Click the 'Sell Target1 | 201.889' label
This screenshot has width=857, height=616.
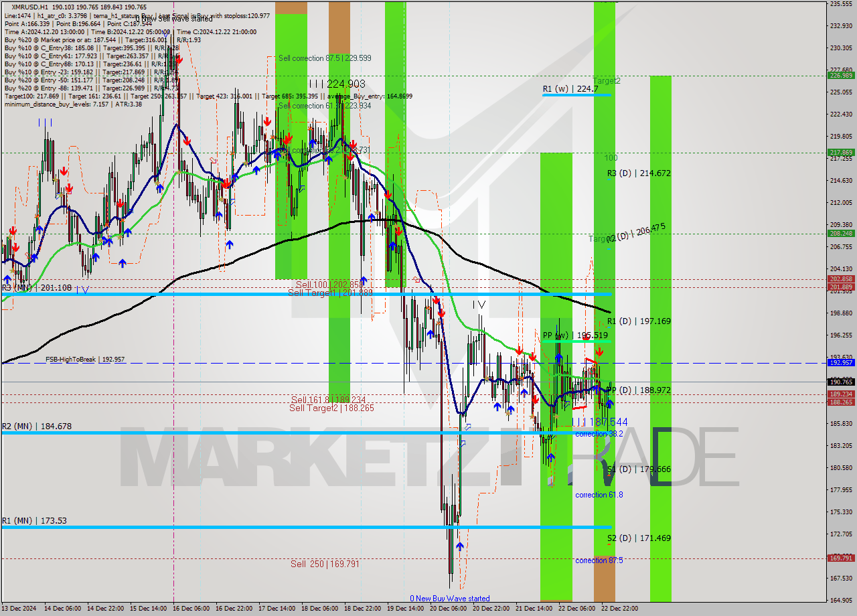[x=330, y=293]
